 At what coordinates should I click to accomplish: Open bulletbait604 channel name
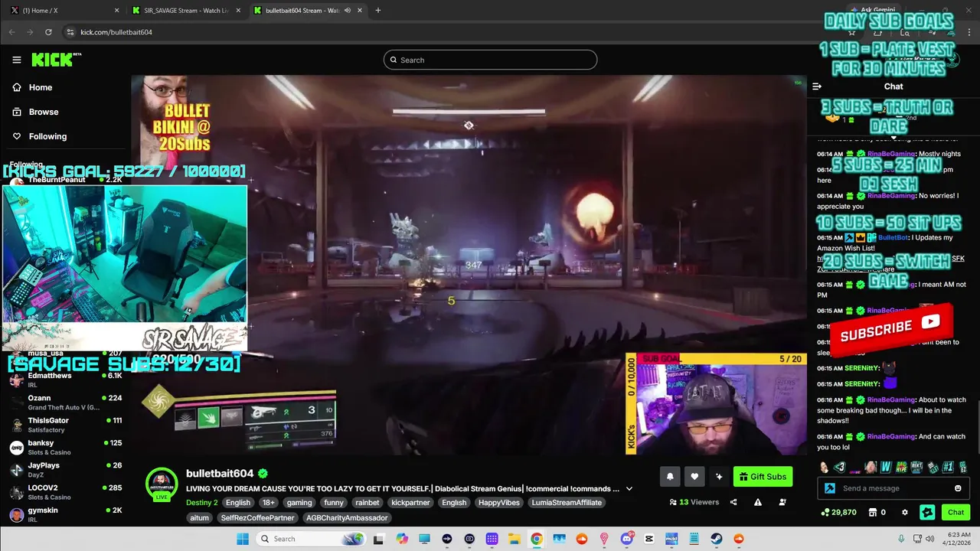[220, 473]
